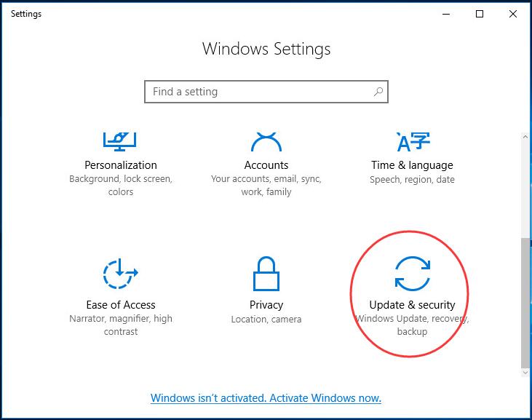
Task: Click 'Windows Update, recovery, backup' description
Action: 412,325
